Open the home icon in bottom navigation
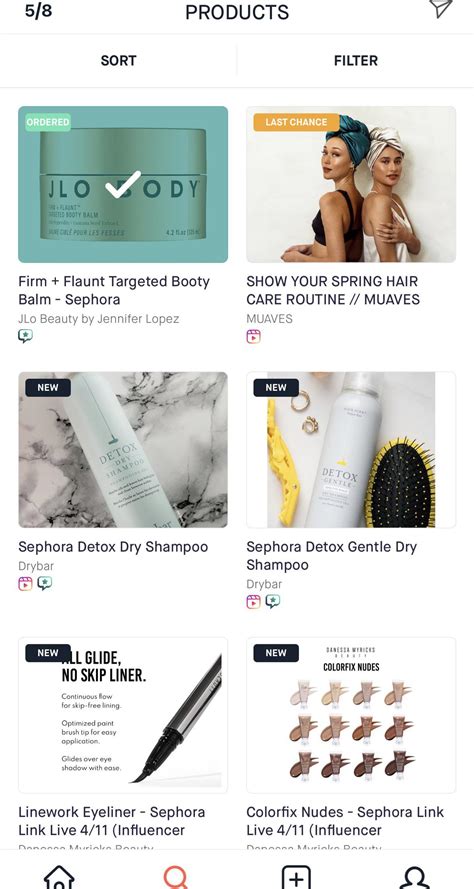Viewport: 474px width, 889px height. click(59, 878)
